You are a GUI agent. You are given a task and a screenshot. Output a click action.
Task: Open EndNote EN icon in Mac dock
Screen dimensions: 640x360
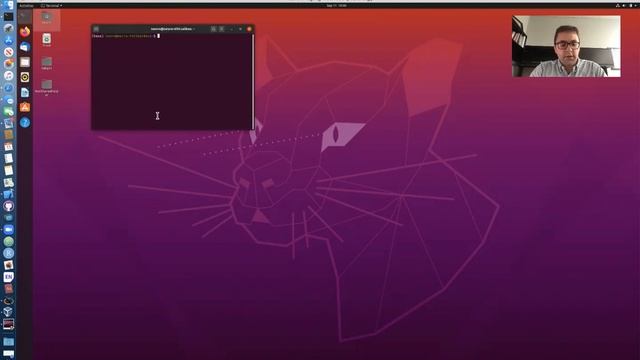pos(8,277)
